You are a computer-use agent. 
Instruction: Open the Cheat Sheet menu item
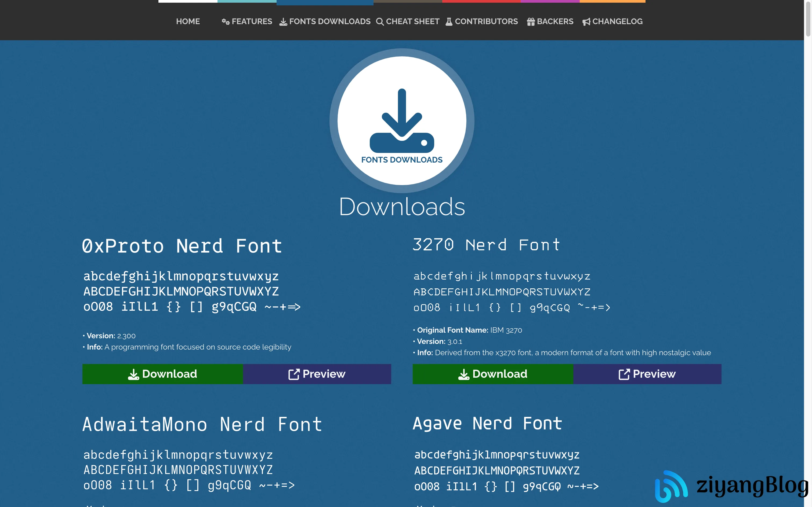click(412, 21)
